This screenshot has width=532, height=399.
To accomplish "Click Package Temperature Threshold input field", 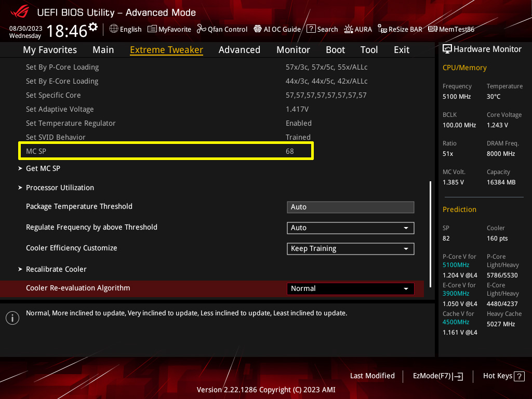I will 350,207.
